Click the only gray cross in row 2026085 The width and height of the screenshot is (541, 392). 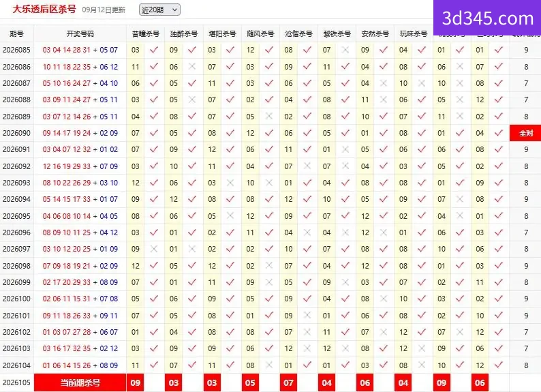tap(345, 50)
